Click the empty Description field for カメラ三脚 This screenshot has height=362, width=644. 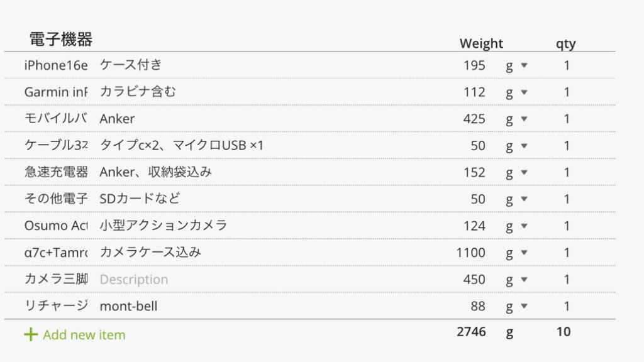click(134, 280)
